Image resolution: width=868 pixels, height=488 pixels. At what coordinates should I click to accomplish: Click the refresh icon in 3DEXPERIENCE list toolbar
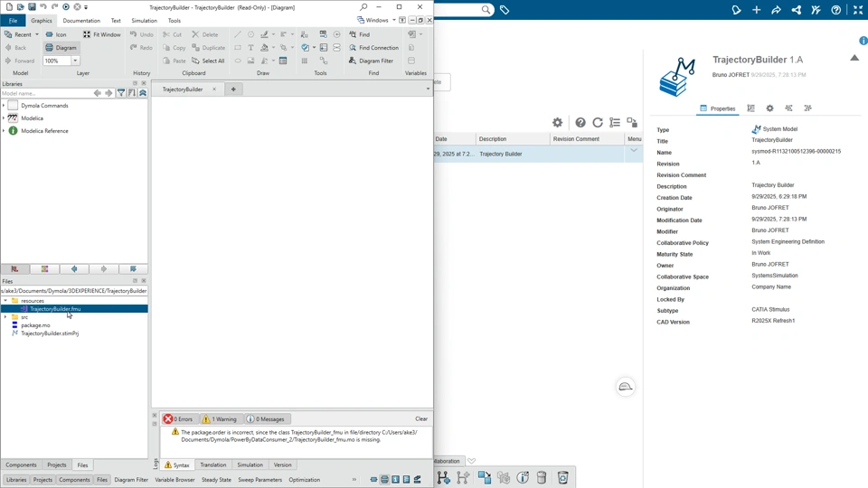point(598,122)
